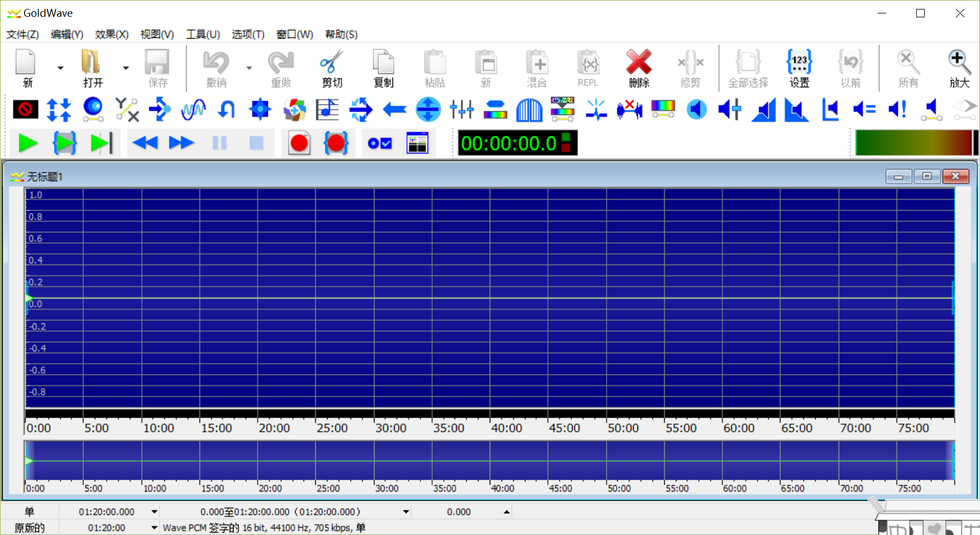
Task: Open the 01:20:00.000 length dropdown in status bar
Action: 154,512
